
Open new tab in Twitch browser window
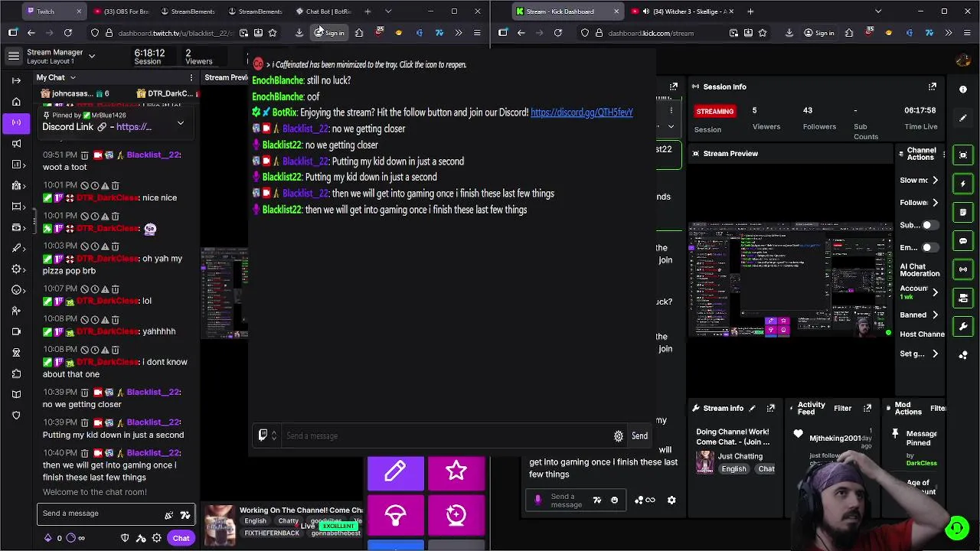[x=367, y=11]
